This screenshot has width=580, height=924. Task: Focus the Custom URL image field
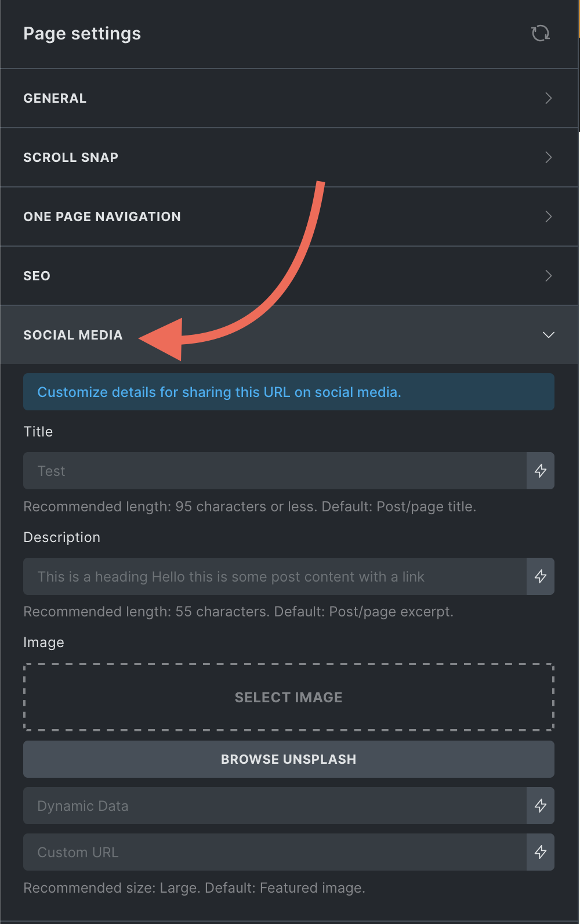(275, 852)
